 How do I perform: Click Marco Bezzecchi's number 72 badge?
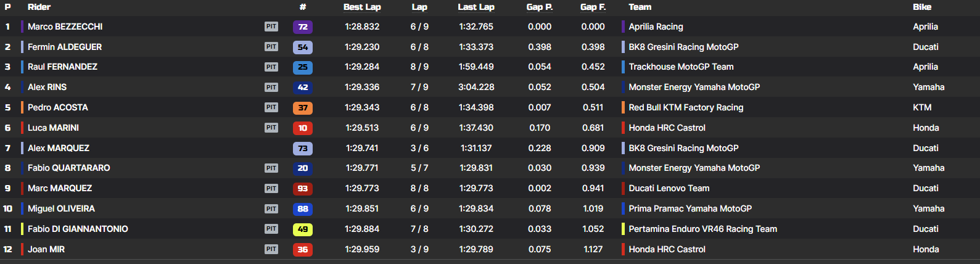point(302,27)
